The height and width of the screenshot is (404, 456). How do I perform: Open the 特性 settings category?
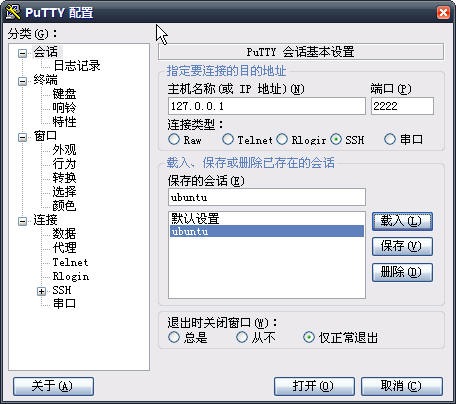(64, 122)
